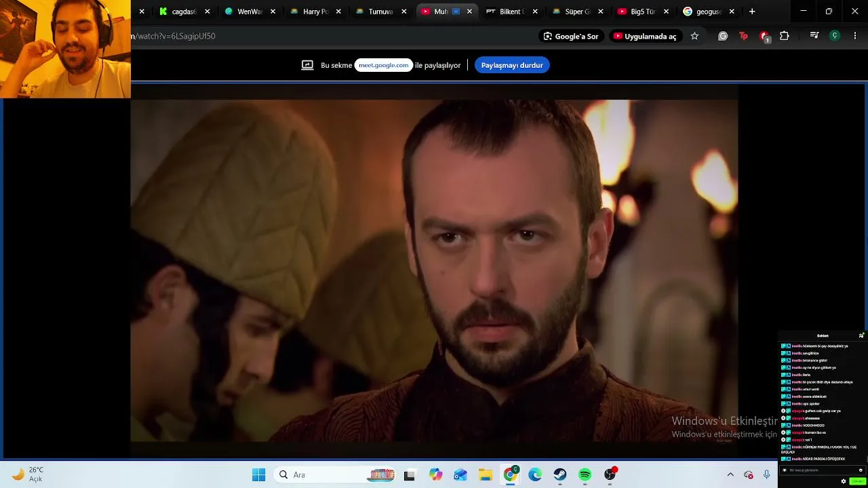Open the red extension with badge 1

tap(764, 37)
